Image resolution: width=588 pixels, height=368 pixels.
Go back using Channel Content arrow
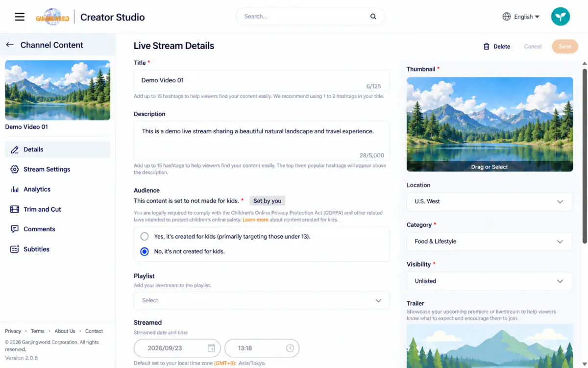(x=10, y=45)
